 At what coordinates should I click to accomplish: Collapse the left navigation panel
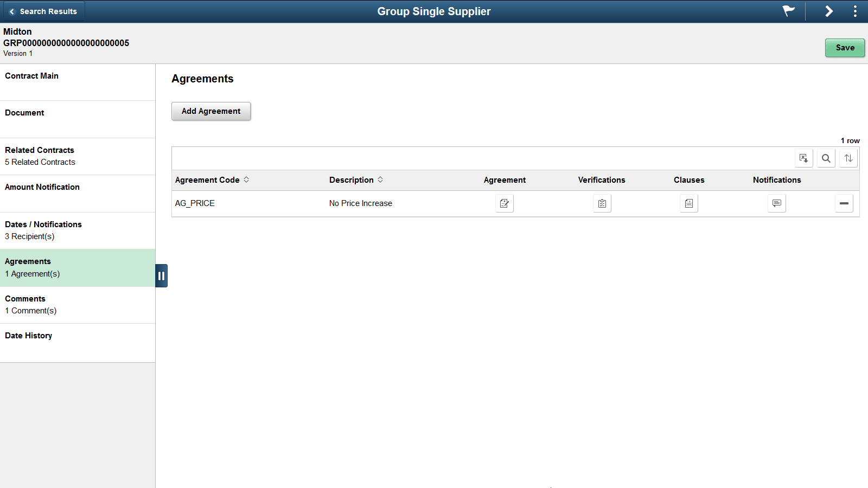click(161, 275)
